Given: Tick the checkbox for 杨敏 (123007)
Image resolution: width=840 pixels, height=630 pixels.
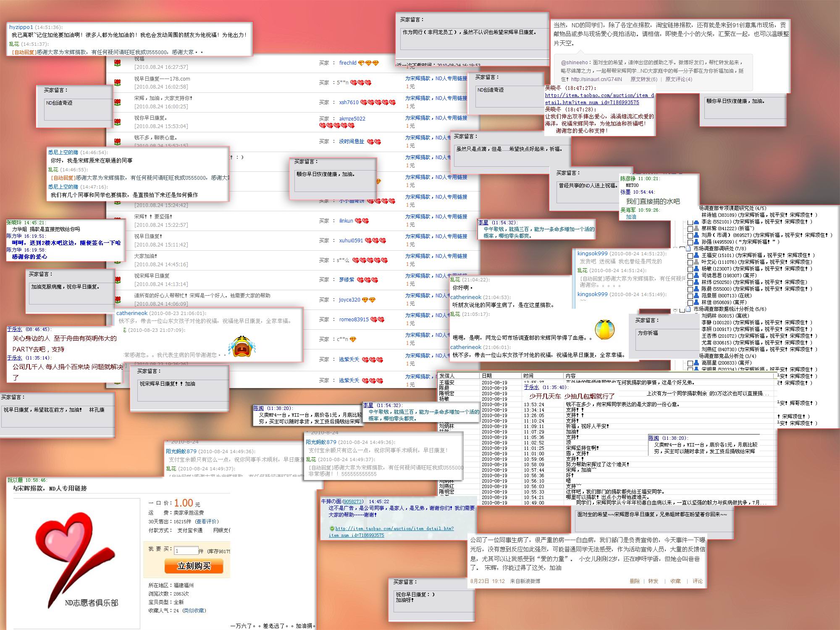Looking at the screenshot, I should pos(690,269).
